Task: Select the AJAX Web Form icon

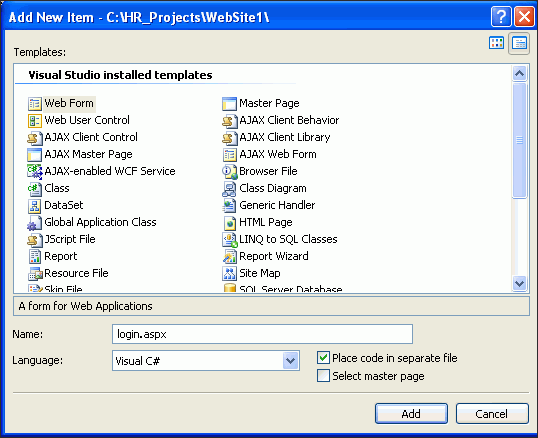Action: click(x=229, y=155)
